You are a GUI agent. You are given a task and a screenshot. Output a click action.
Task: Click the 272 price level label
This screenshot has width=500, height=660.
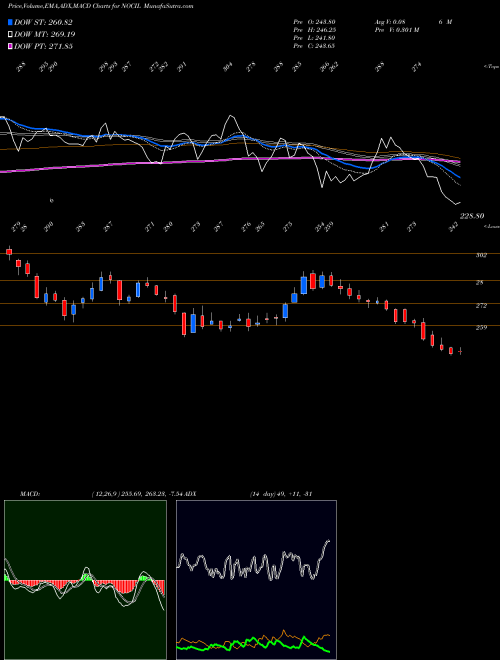(481, 306)
